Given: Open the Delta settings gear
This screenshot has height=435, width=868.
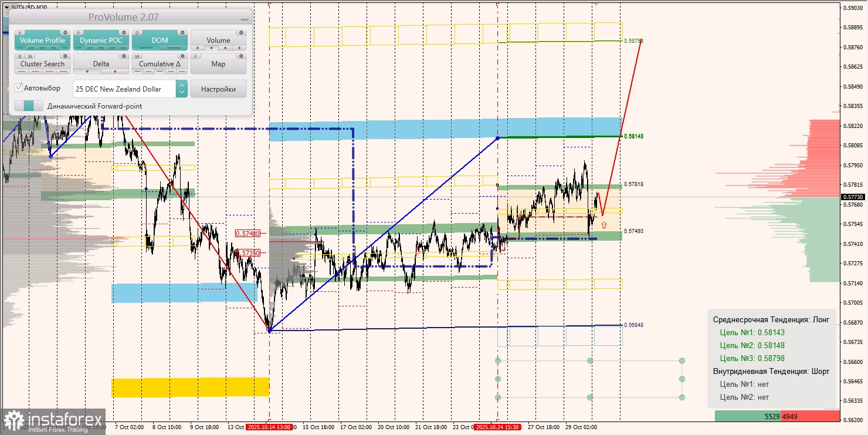Looking at the screenshot, I should (x=124, y=56).
